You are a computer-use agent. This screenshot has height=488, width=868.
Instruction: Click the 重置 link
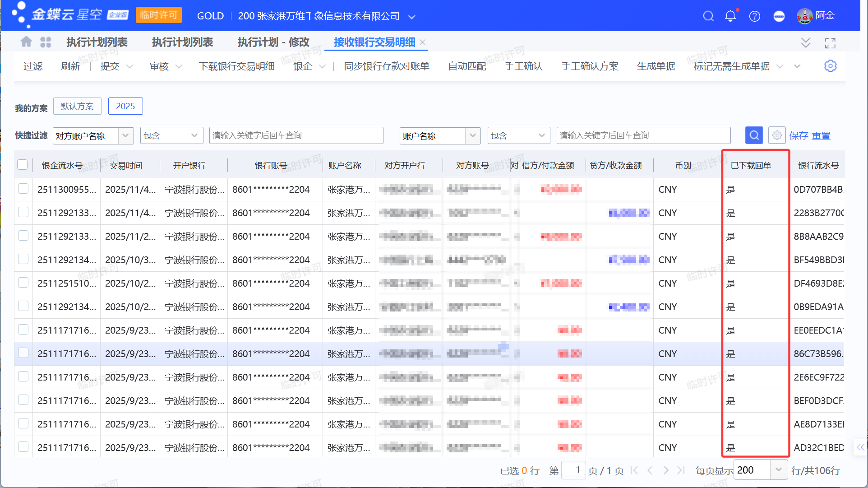821,135
